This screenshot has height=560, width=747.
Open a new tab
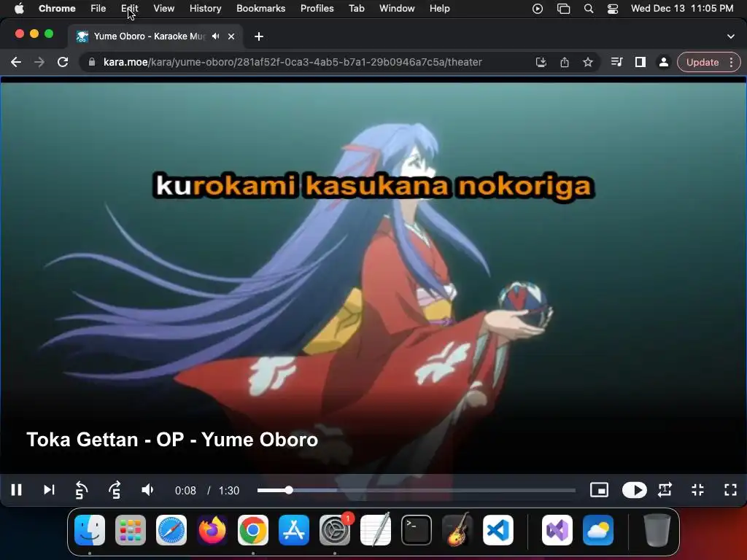coord(259,36)
